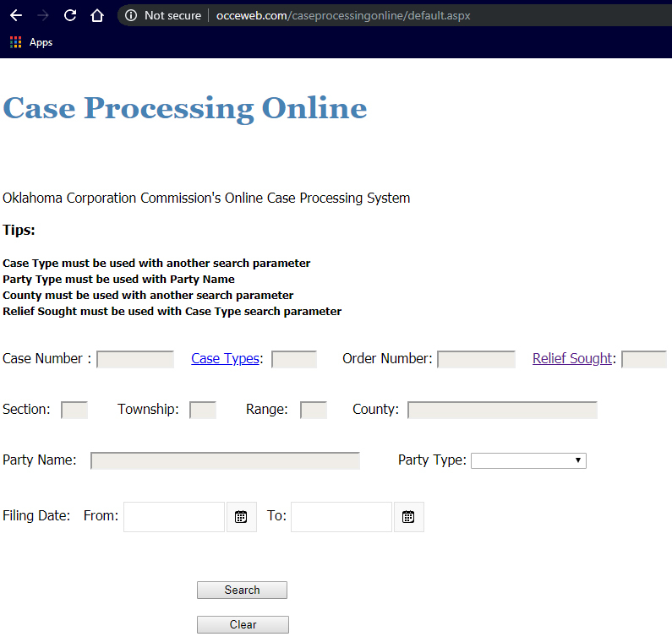Open the Case Types link

tap(225, 358)
